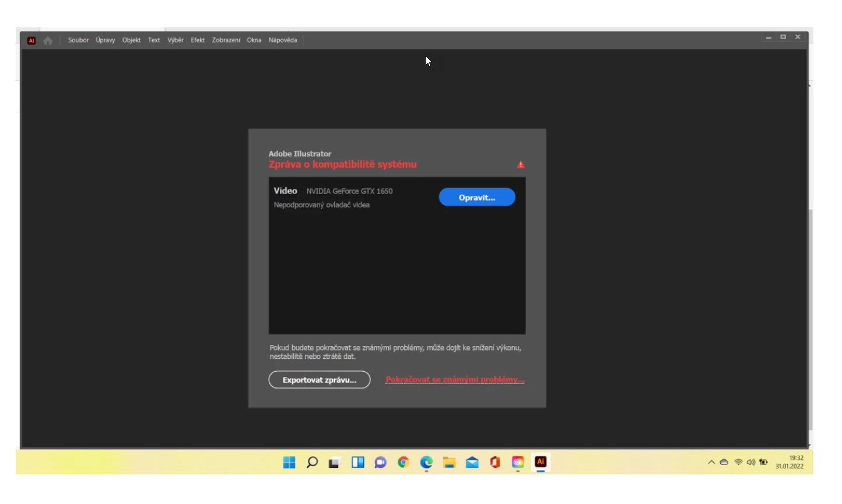Open the Windows Start menu
Viewport: 842px width, 504px height.
(289, 463)
